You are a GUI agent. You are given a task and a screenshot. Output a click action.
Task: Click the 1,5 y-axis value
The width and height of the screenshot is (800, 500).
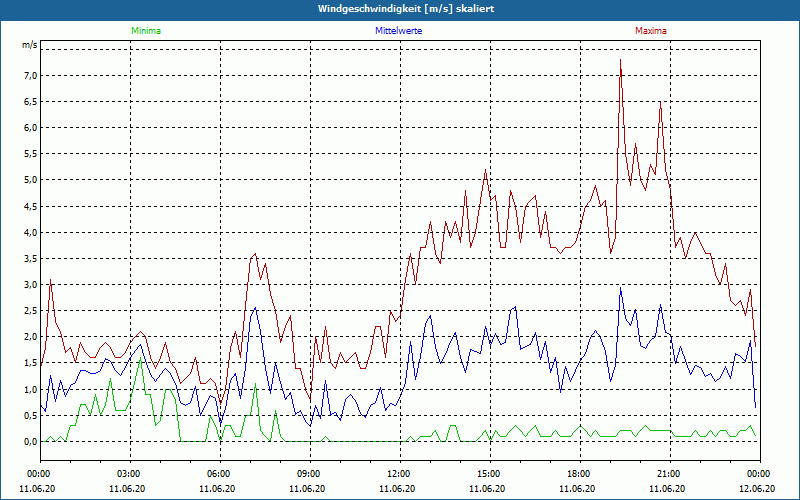31,363
